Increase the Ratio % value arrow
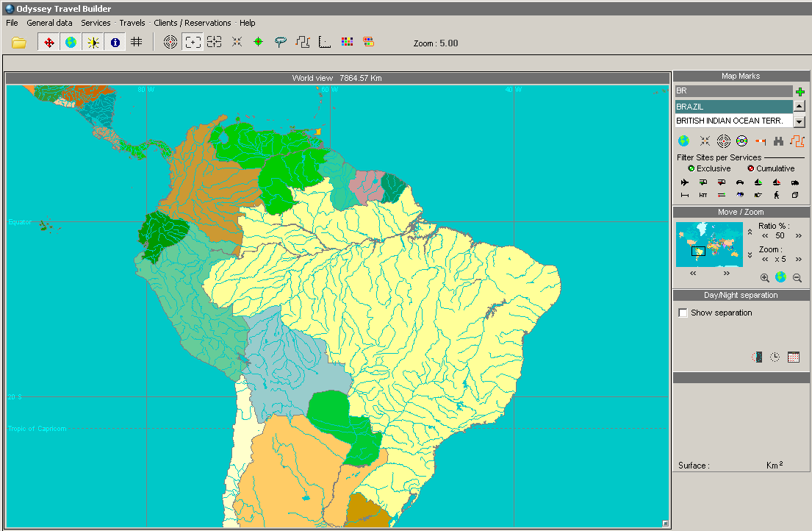The height and width of the screenshot is (531, 812). pos(799,236)
